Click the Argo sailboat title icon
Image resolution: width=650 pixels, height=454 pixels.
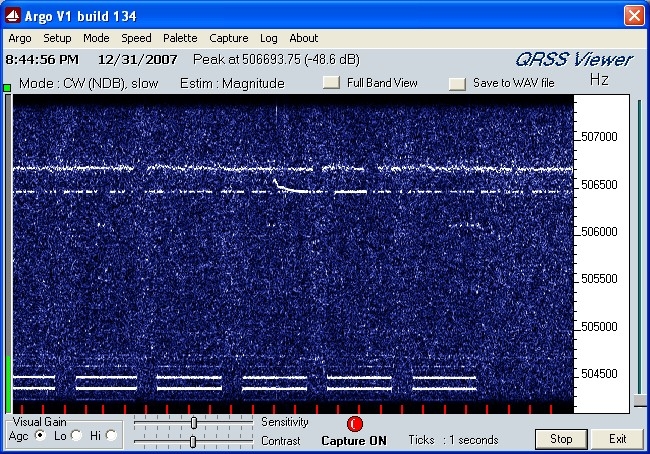12,16
